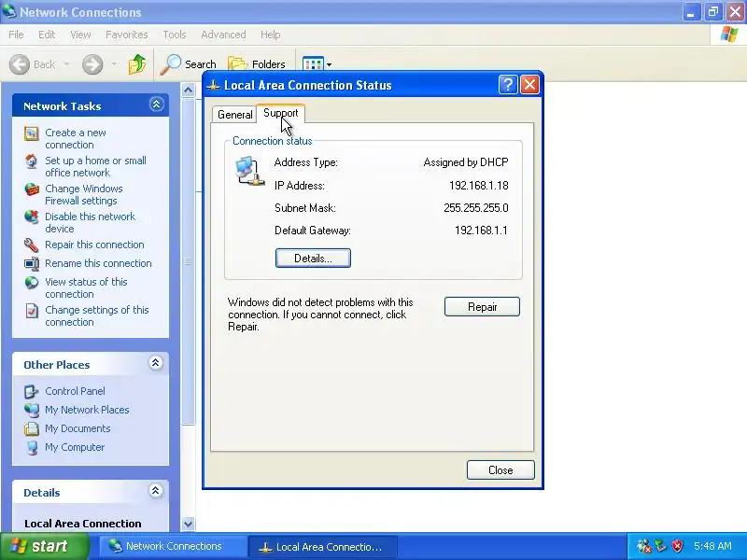Open the Advanced menu
The width and height of the screenshot is (747, 560).
(x=223, y=35)
